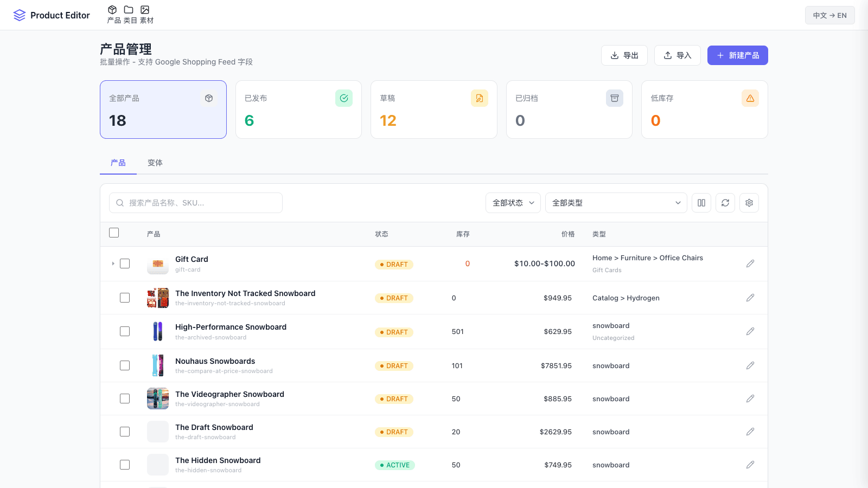Open table settings gear icon
The width and height of the screenshot is (868, 488).
[749, 203]
